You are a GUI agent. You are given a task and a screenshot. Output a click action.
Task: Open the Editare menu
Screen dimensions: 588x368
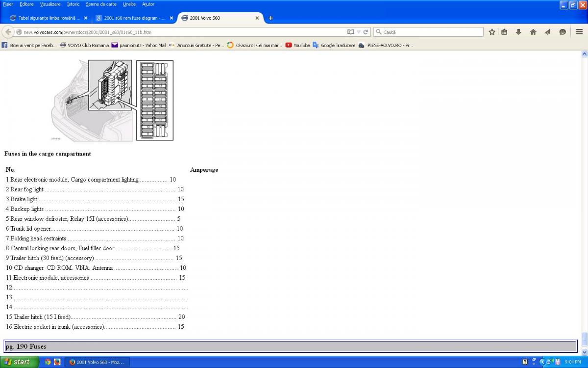click(26, 4)
